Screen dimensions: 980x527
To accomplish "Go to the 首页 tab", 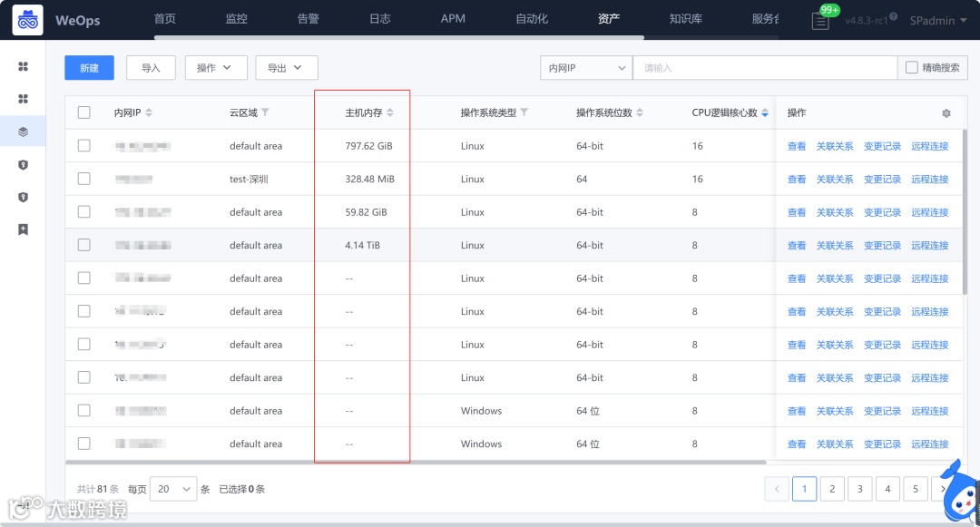I will click(165, 19).
